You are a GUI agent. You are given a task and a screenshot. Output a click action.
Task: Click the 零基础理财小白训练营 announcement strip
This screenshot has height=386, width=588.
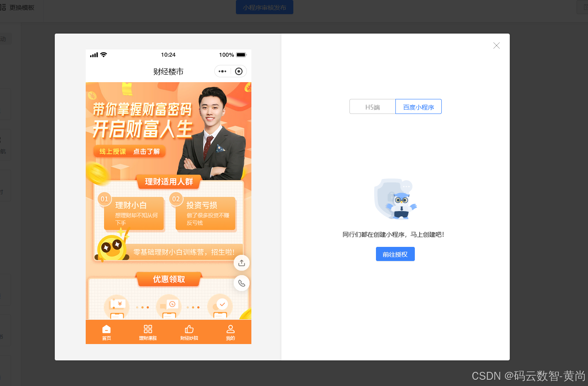(184, 252)
